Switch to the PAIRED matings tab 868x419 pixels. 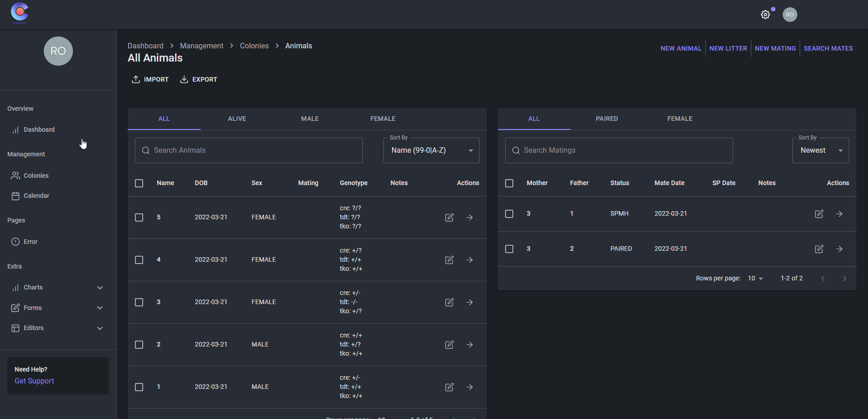pos(606,119)
